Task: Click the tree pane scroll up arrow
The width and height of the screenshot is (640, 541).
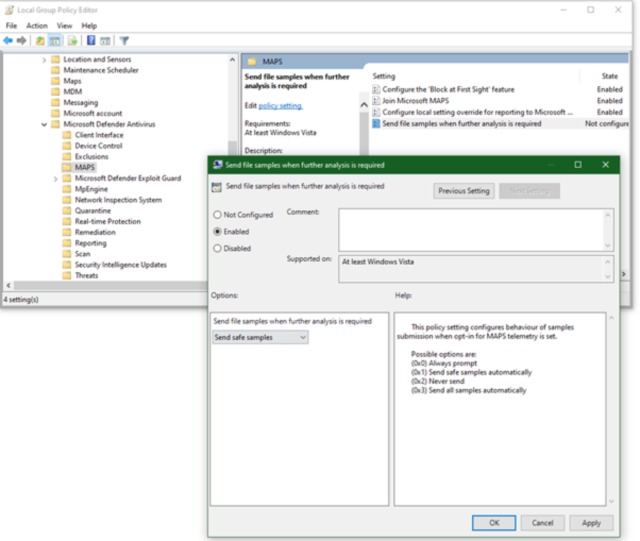Action: pyautogui.click(x=232, y=60)
